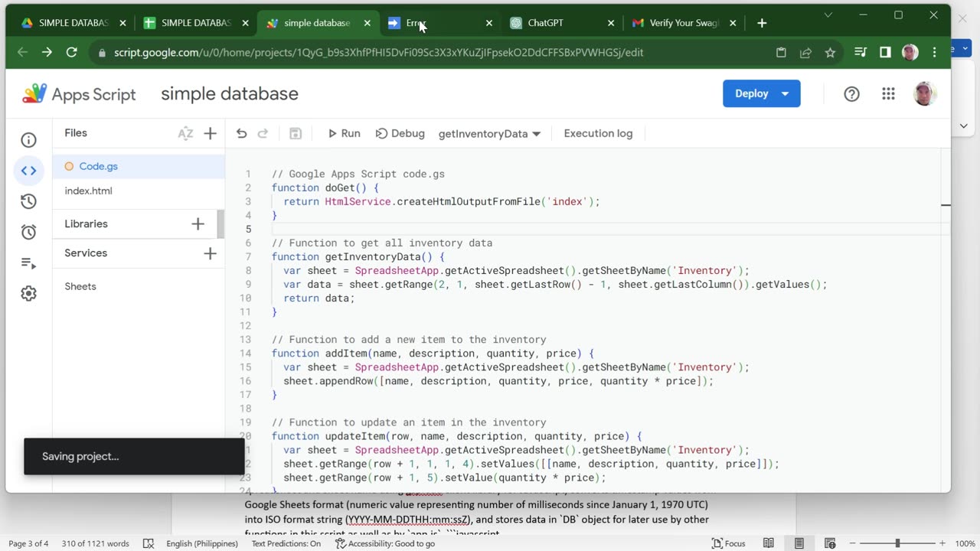
Task: Open the Triggers alarm clock icon
Action: [x=28, y=232]
